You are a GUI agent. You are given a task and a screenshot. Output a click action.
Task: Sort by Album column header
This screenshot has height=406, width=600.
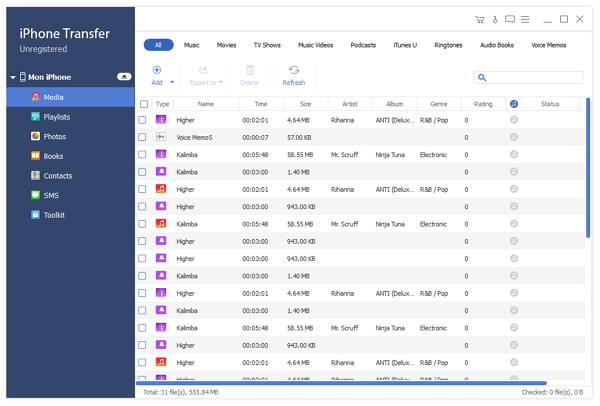coord(395,104)
